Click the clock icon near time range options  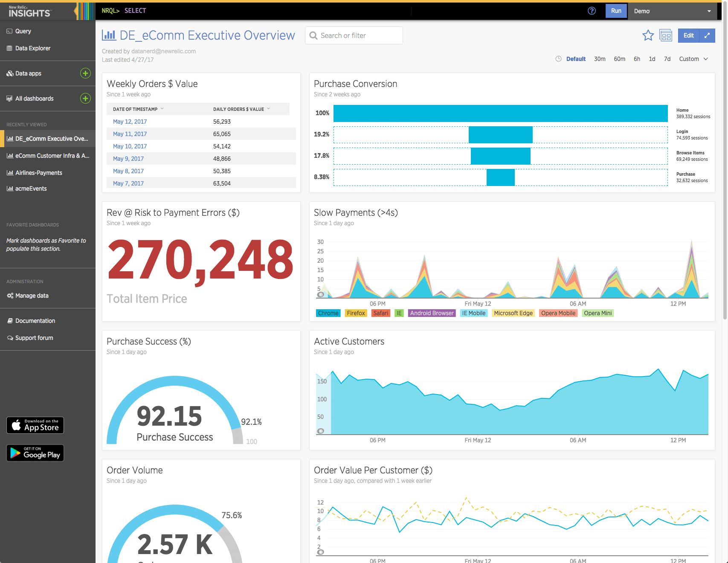coord(559,59)
